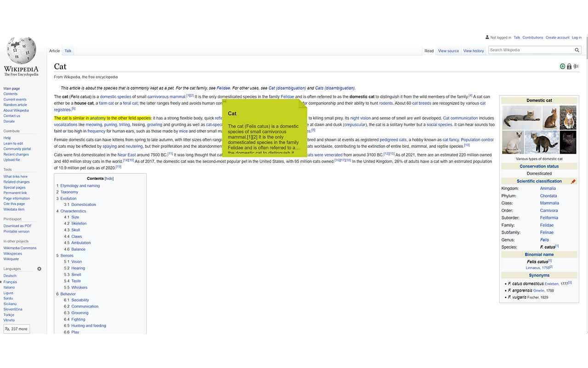Open the article's Talk tab
The width and height of the screenshot is (588, 368).
point(68,51)
